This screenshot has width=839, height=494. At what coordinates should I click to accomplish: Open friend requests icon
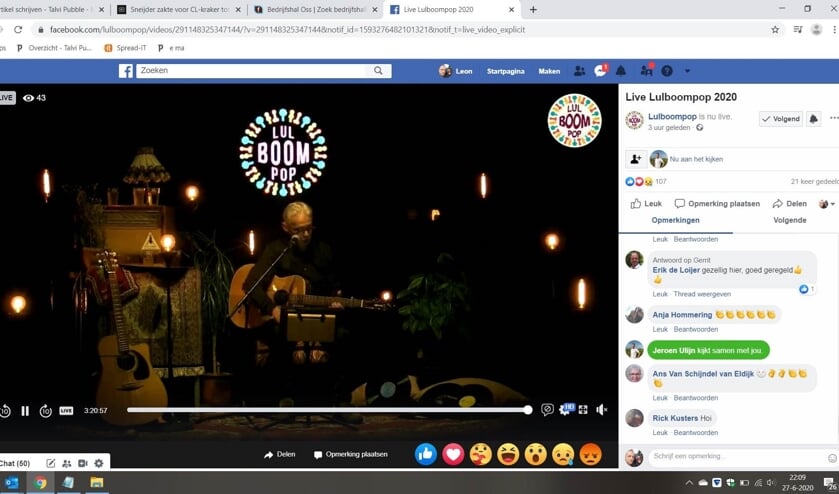pyautogui.click(x=579, y=71)
